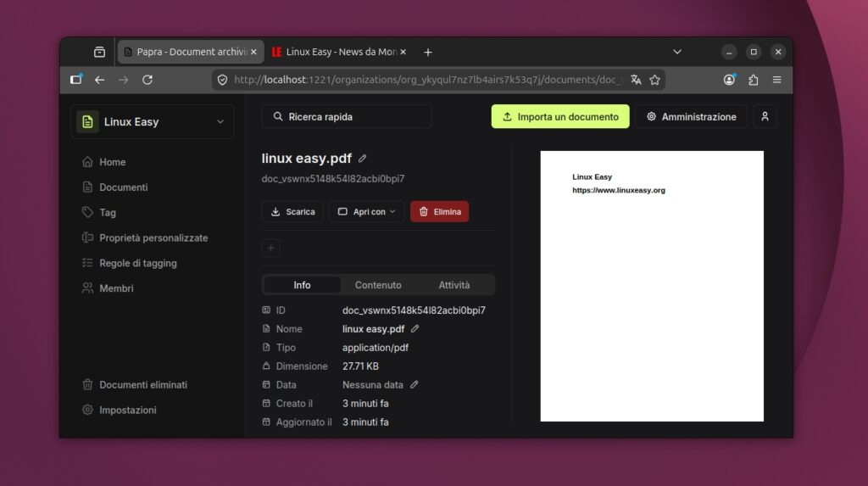Open Documenti eliminati trash
This screenshot has height=486, width=868.
pos(135,384)
